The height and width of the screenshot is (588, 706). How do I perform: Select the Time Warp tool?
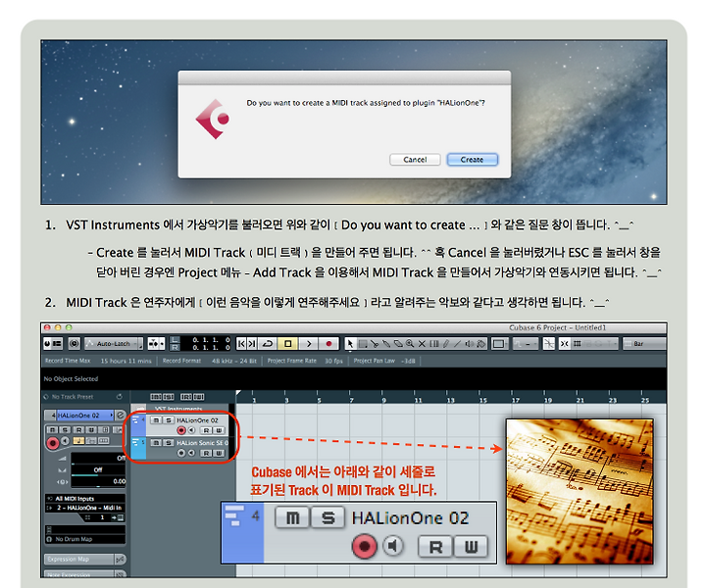[x=434, y=344]
